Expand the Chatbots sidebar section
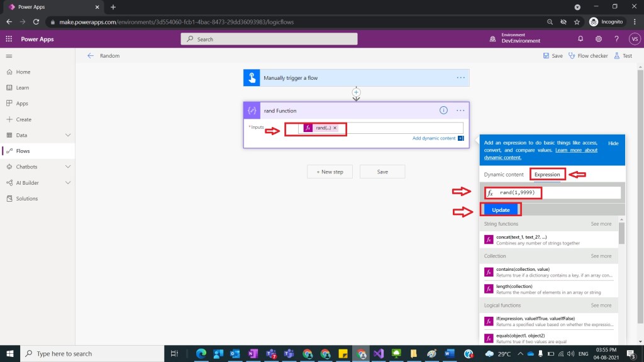 (68, 167)
